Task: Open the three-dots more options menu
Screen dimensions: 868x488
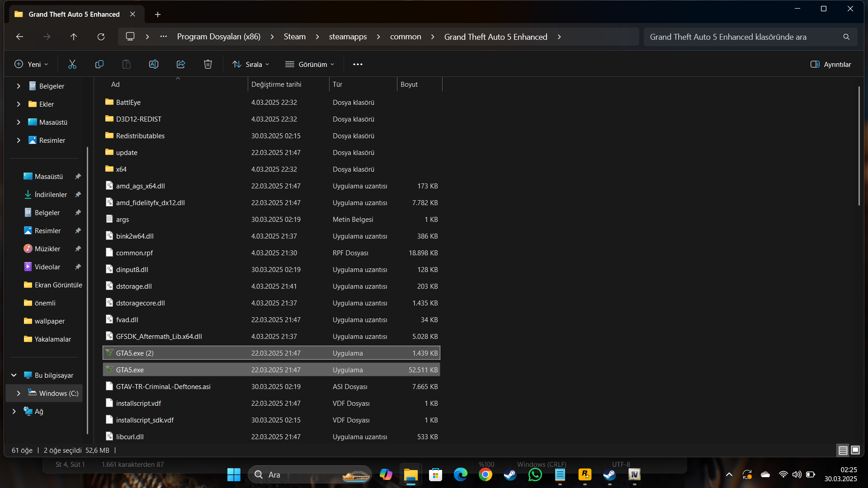Action: tap(358, 64)
